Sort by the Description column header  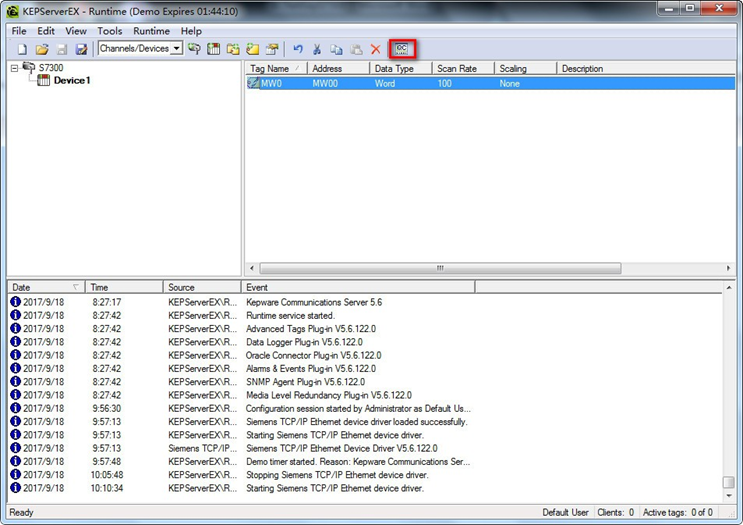coord(646,68)
